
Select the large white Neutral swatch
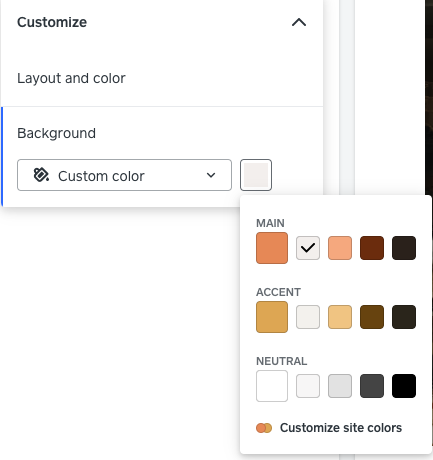272,386
